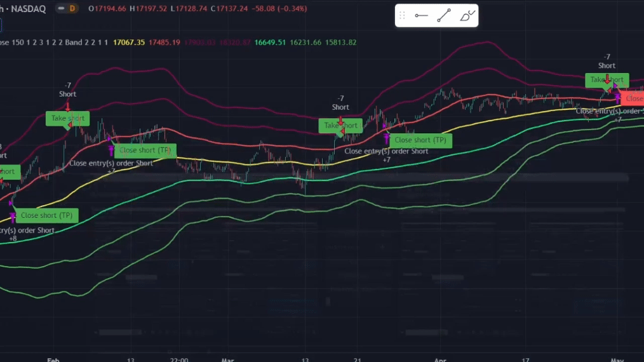Click the Take short label in early February
Screen dimensions: 644x362
67,118
